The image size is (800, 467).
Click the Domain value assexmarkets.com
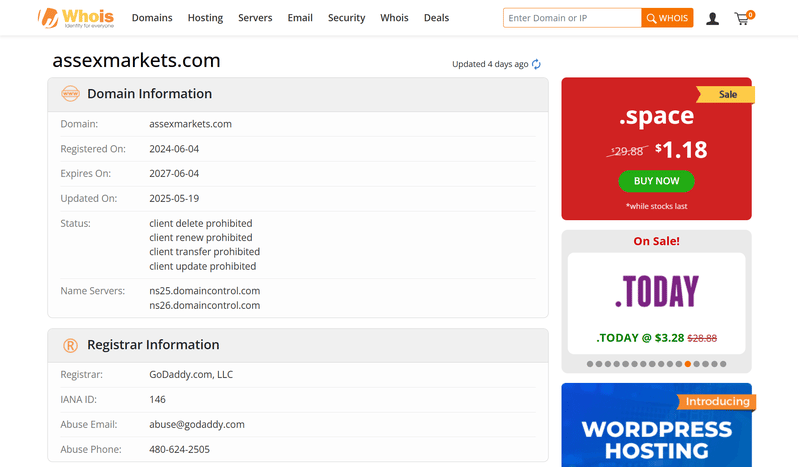tap(190, 124)
